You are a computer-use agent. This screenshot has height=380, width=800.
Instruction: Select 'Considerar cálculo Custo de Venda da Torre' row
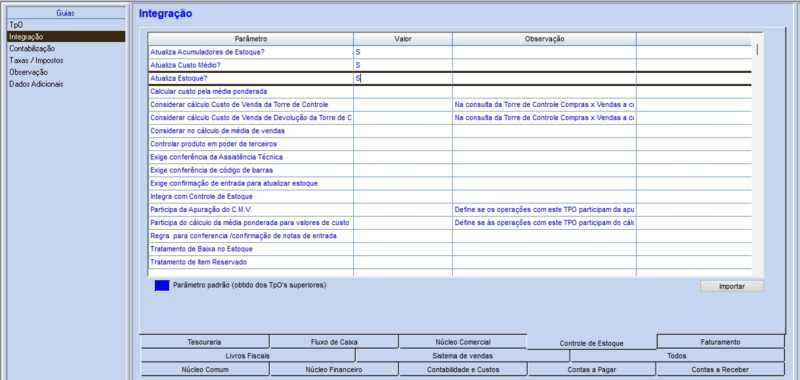click(251, 105)
